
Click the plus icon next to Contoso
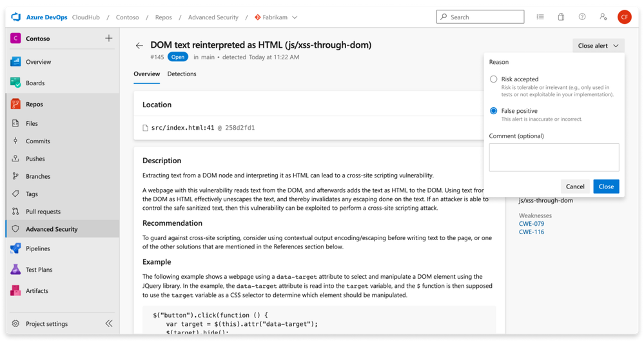coord(109,39)
